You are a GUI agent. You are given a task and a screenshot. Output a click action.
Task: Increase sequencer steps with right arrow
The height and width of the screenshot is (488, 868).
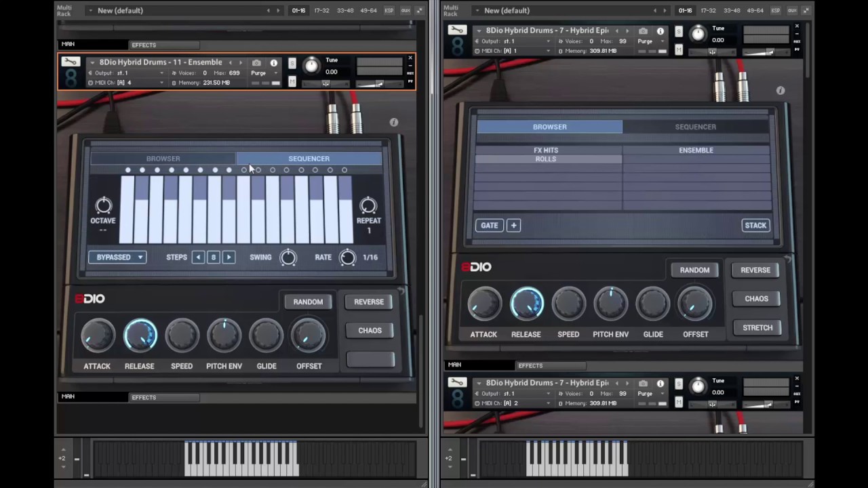pos(229,258)
